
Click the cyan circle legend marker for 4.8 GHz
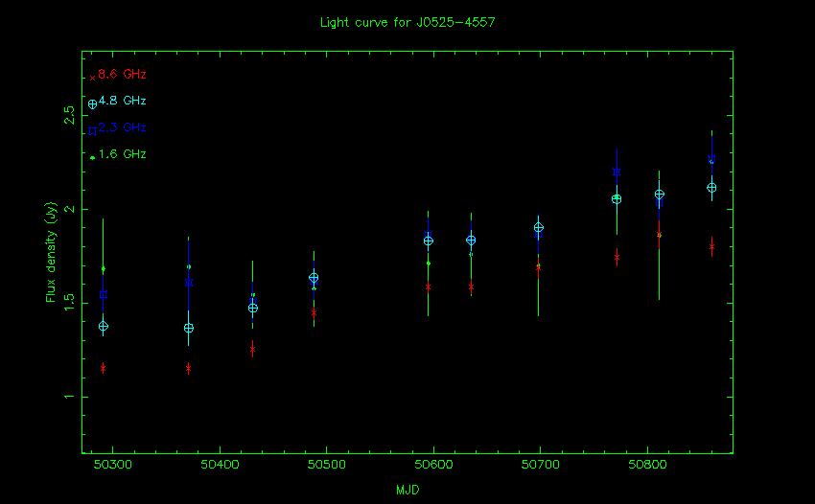point(92,103)
